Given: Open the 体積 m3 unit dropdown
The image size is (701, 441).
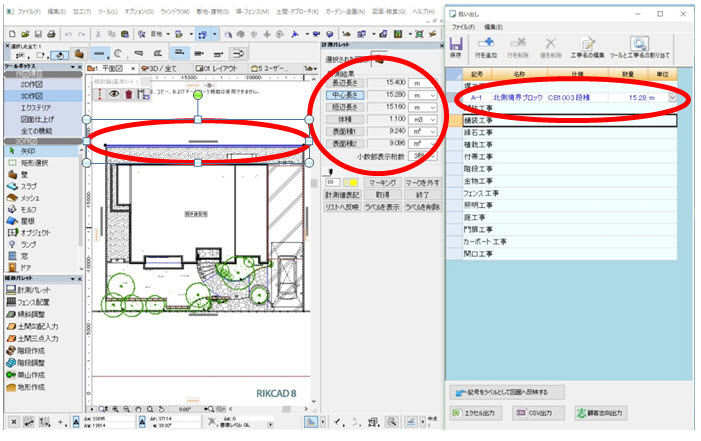Looking at the screenshot, I should point(432,119).
